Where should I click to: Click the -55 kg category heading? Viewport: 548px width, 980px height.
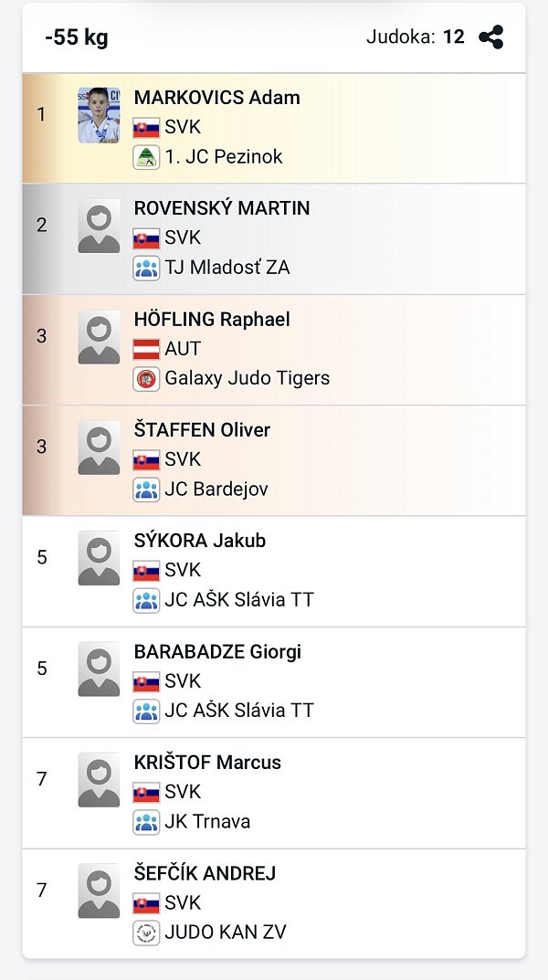pos(77,37)
